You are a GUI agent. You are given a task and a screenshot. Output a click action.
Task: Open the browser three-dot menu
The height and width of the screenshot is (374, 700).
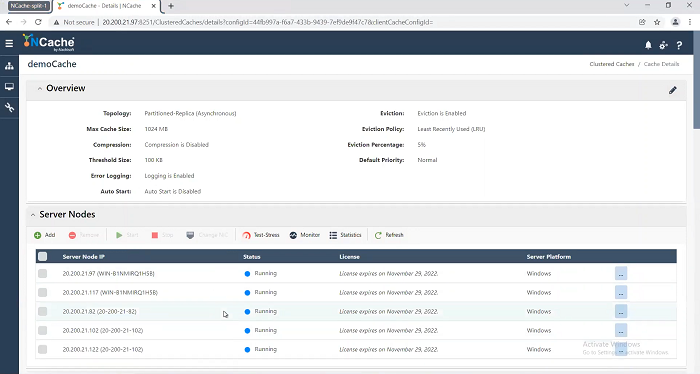690,22
